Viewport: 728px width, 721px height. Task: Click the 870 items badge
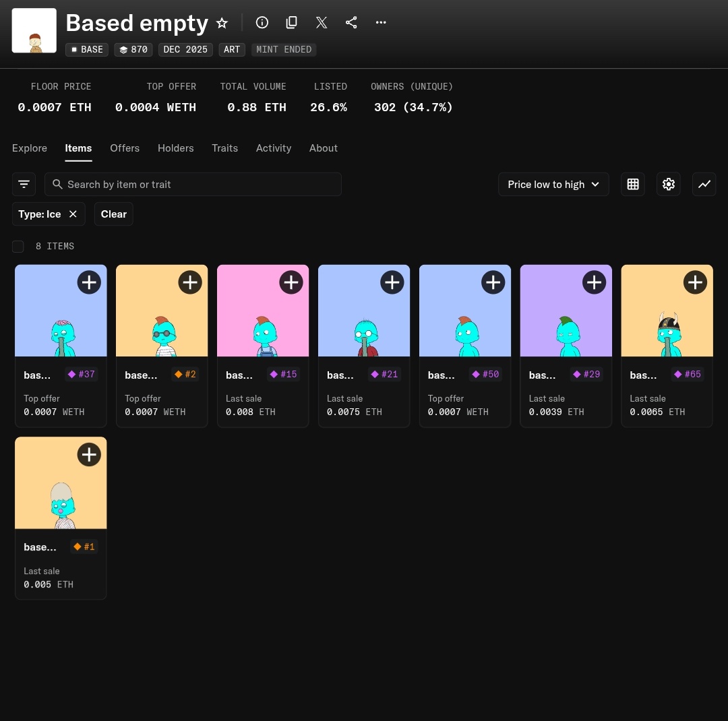tap(133, 50)
